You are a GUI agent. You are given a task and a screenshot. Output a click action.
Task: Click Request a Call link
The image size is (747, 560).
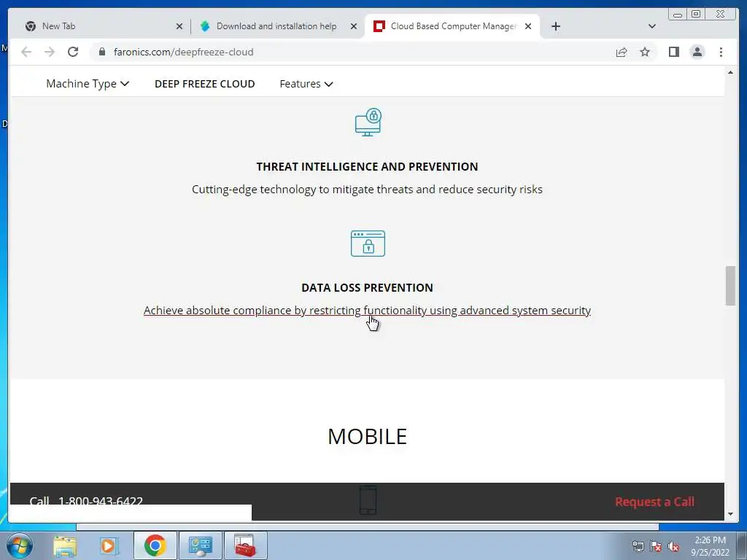(x=654, y=502)
